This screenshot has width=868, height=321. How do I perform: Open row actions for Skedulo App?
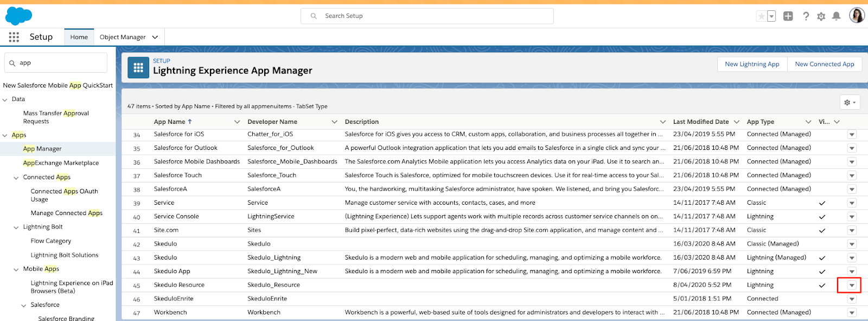852,272
